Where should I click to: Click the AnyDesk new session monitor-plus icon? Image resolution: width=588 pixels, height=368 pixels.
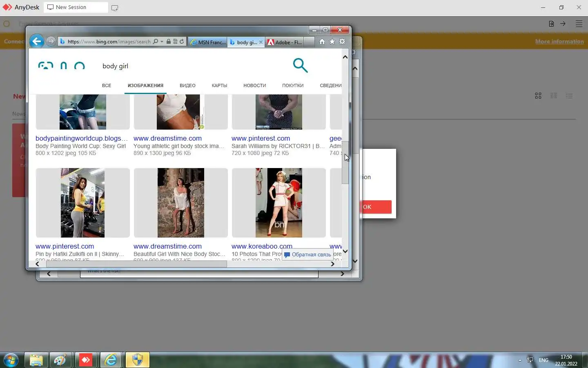click(115, 8)
